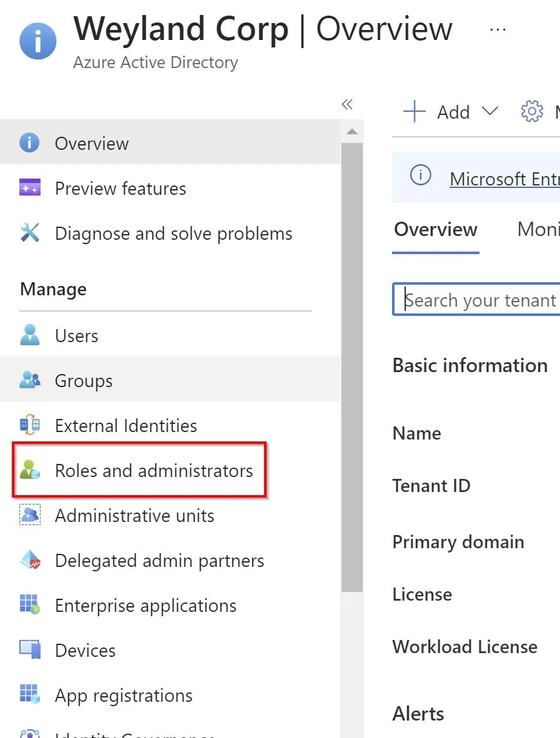Click the Devices monitor icon
The width and height of the screenshot is (560, 738).
click(29, 649)
